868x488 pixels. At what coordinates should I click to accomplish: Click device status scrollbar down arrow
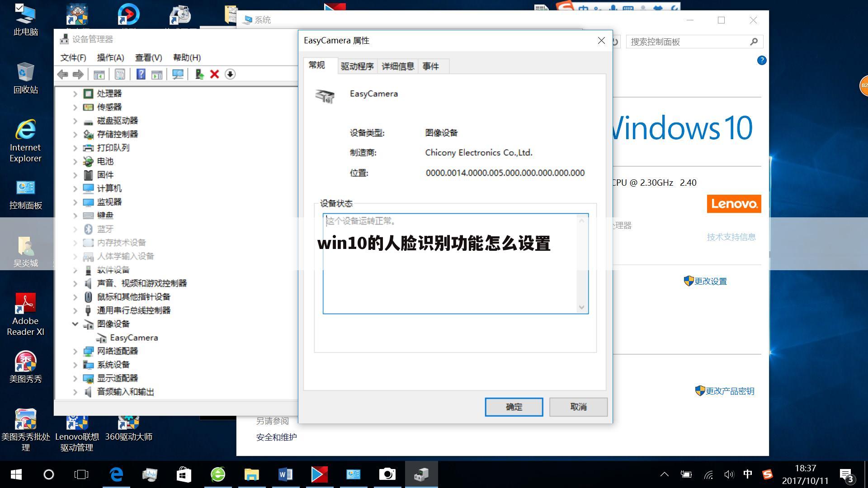click(x=582, y=307)
